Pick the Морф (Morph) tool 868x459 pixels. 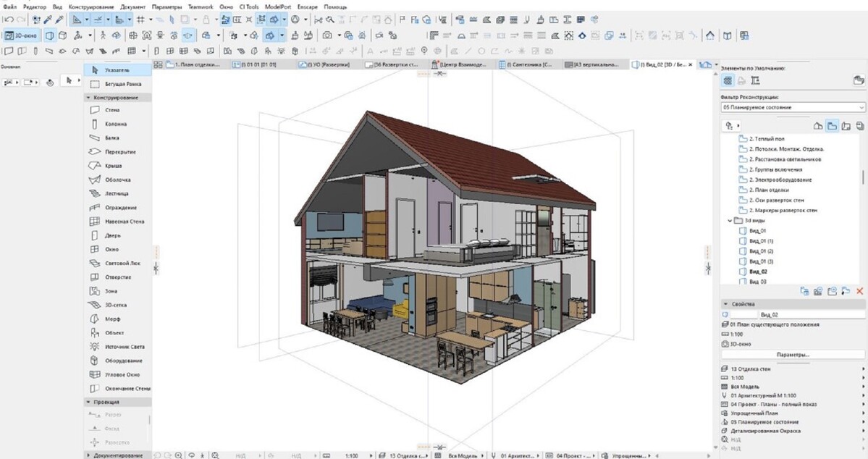112,319
